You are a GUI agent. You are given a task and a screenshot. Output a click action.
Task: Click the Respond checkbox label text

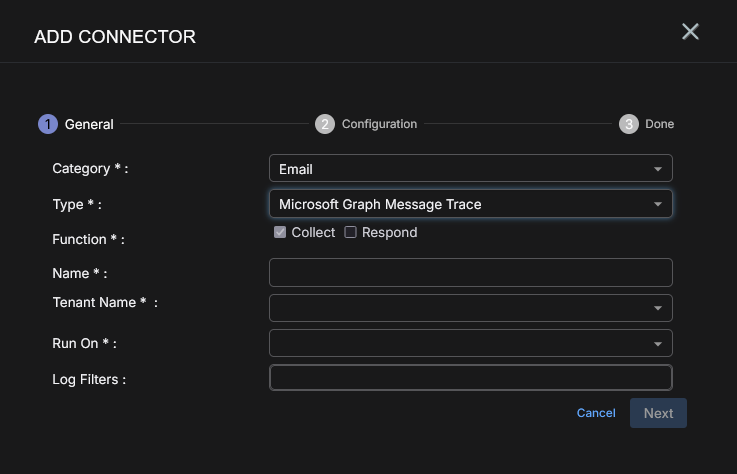click(389, 232)
